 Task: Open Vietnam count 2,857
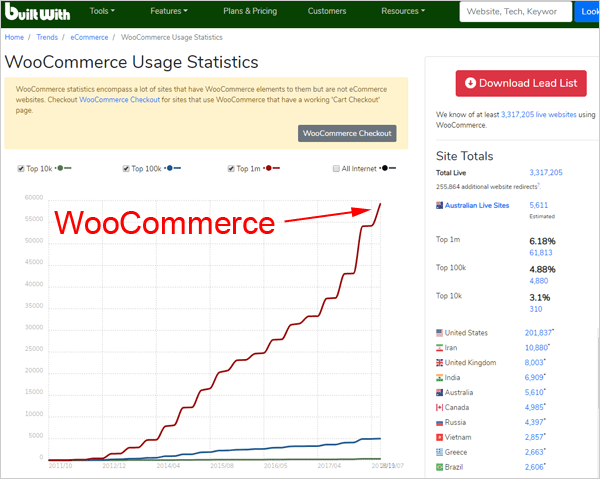click(534, 437)
